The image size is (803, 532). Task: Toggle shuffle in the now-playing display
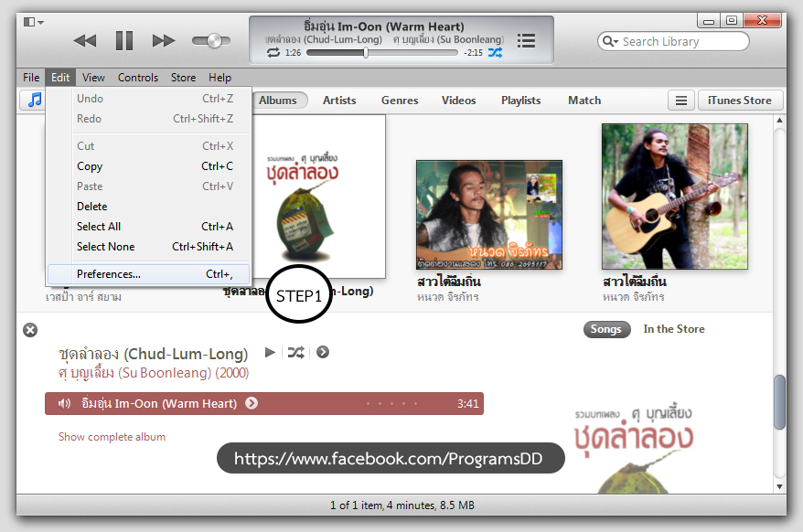[x=495, y=53]
